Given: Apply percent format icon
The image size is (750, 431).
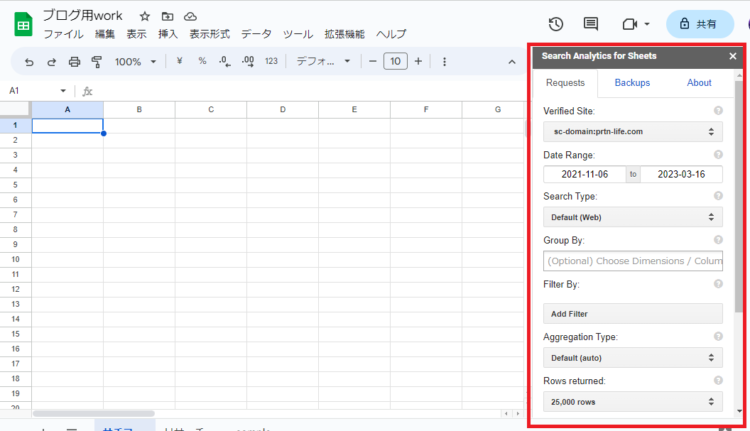Looking at the screenshot, I should pos(202,61).
